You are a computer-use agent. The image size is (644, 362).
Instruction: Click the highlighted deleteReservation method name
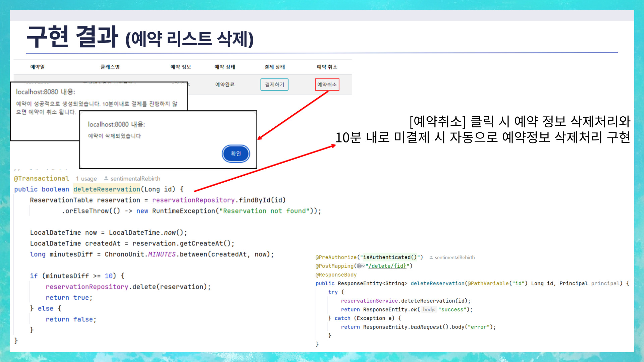(107, 189)
